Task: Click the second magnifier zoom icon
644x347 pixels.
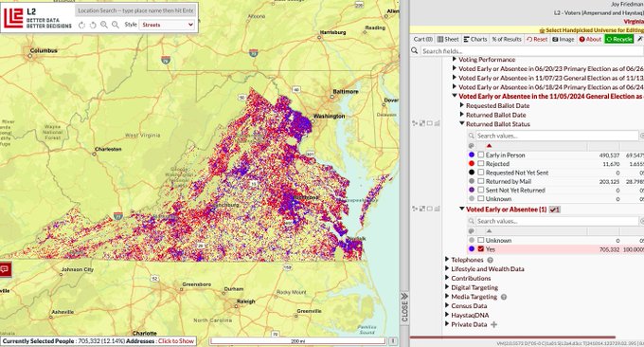Action: [x=116, y=25]
